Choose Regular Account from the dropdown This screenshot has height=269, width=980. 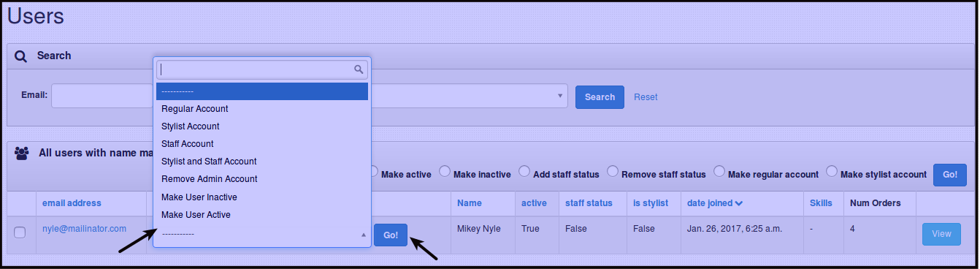click(x=262, y=109)
